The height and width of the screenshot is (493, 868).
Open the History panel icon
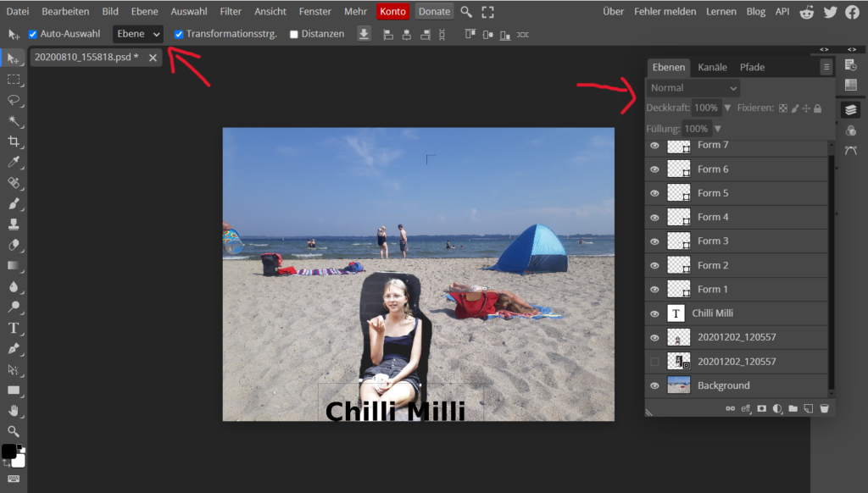click(851, 65)
